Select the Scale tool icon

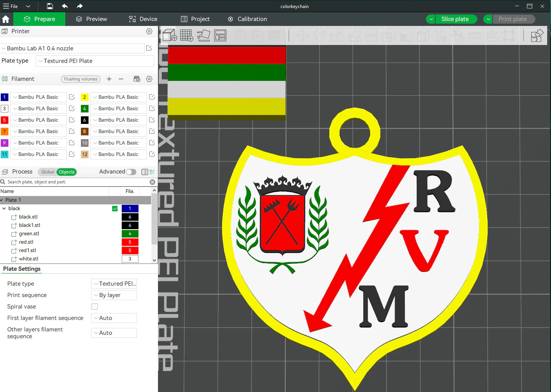click(337, 35)
